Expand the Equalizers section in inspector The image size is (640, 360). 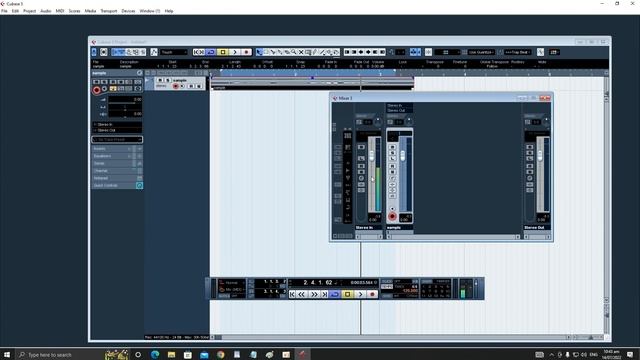[x=117, y=156]
